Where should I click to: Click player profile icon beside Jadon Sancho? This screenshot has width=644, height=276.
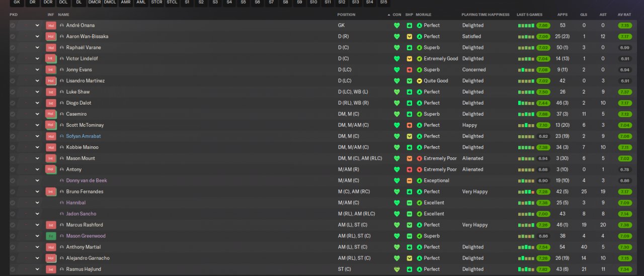click(x=62, y=214)
